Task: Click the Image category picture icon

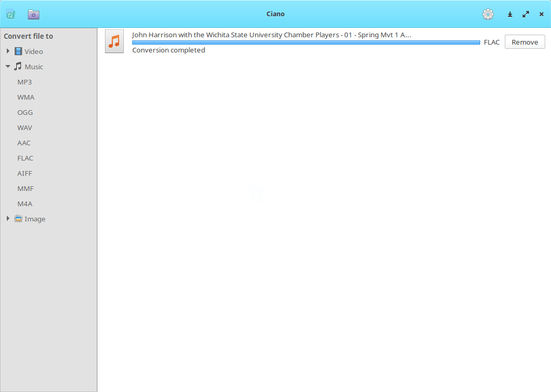Action: 18,218
